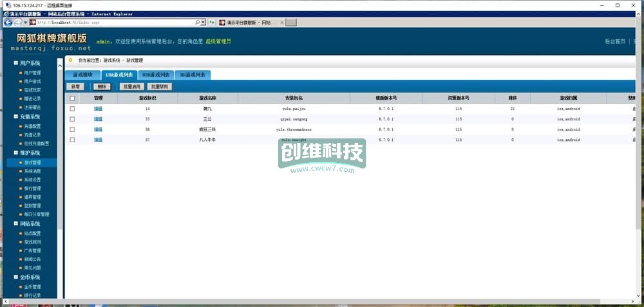Open 在线充值配置 in the sidebar
Image resolution: width=644 pixels, height=307 pixels.
(x=36, y=144)
